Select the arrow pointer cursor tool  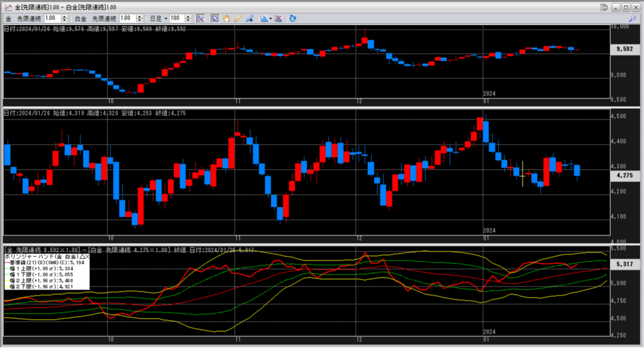(214, 19)
